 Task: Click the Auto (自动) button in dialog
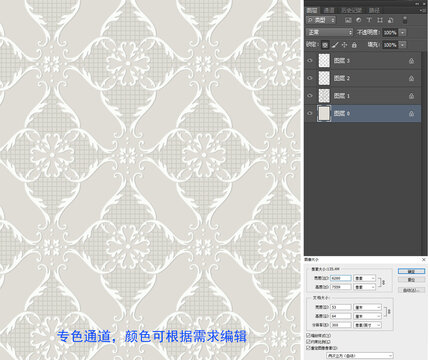[x=411, y=290]
